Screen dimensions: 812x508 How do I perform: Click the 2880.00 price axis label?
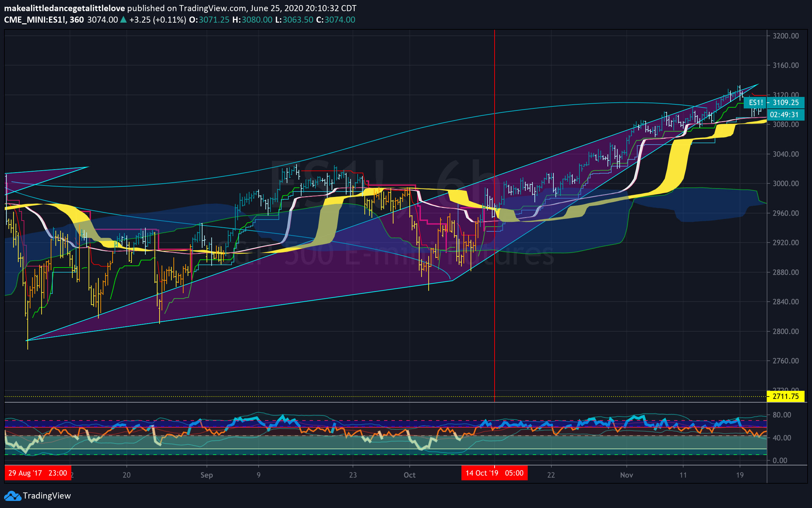786,272
